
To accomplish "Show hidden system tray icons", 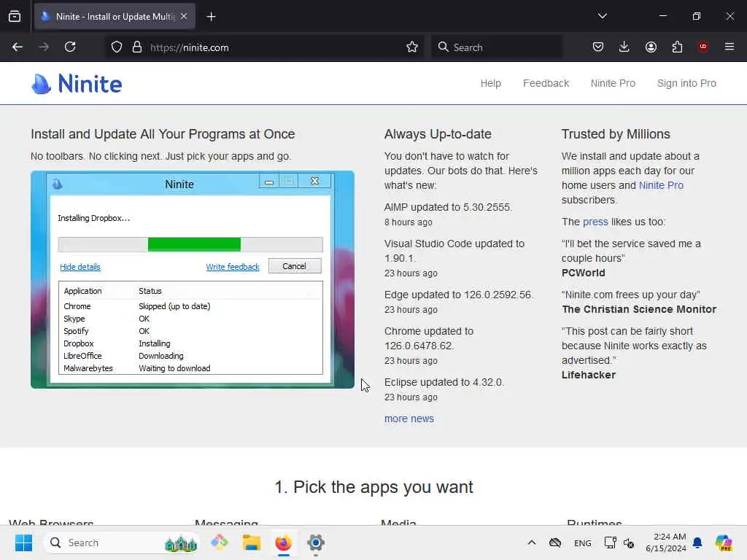I will click(532, 542).
